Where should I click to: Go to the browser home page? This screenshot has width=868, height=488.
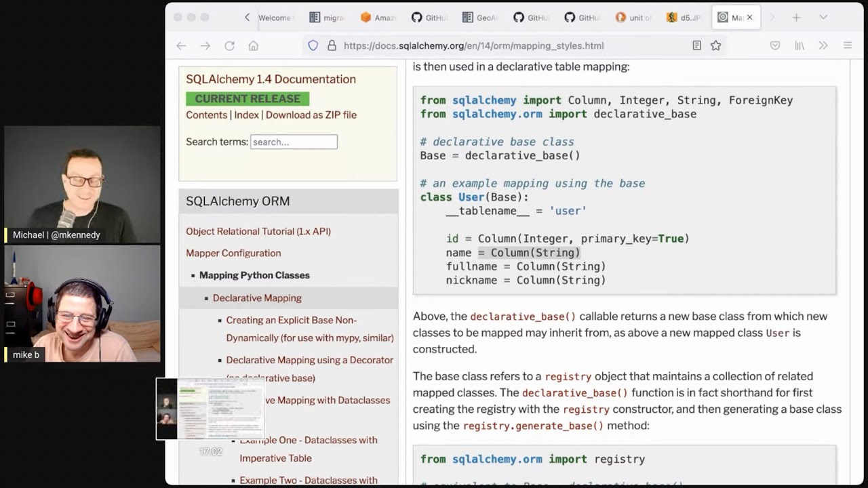[253, 45]
